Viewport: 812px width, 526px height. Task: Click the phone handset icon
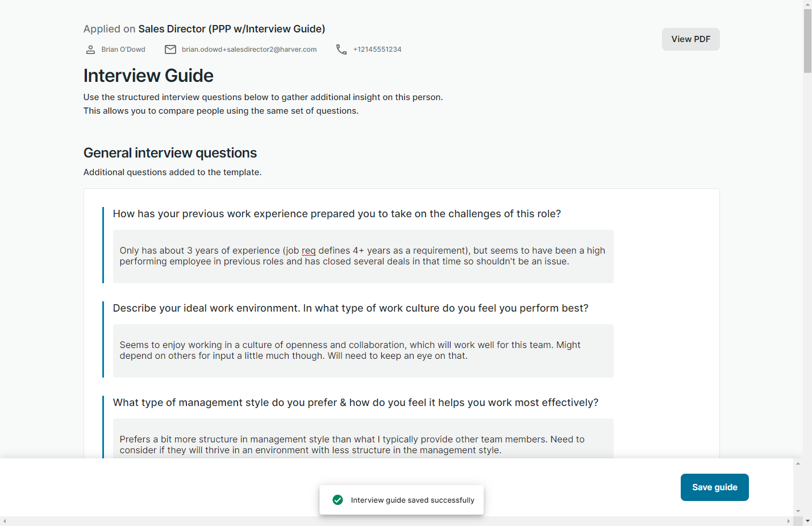(x=341, y=49)
